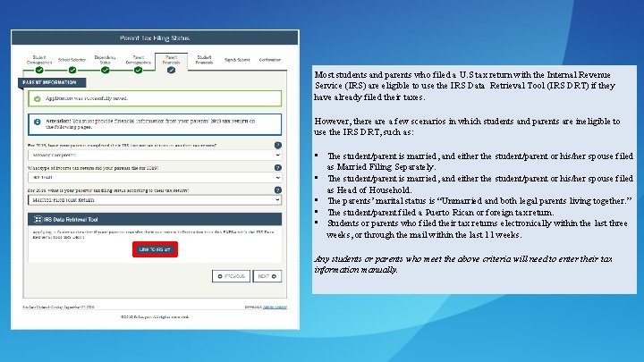The height and width of the screenshot is (362, 644).
Task: Expand the income tax return type dropdown
Action: [x=155, y=178]
